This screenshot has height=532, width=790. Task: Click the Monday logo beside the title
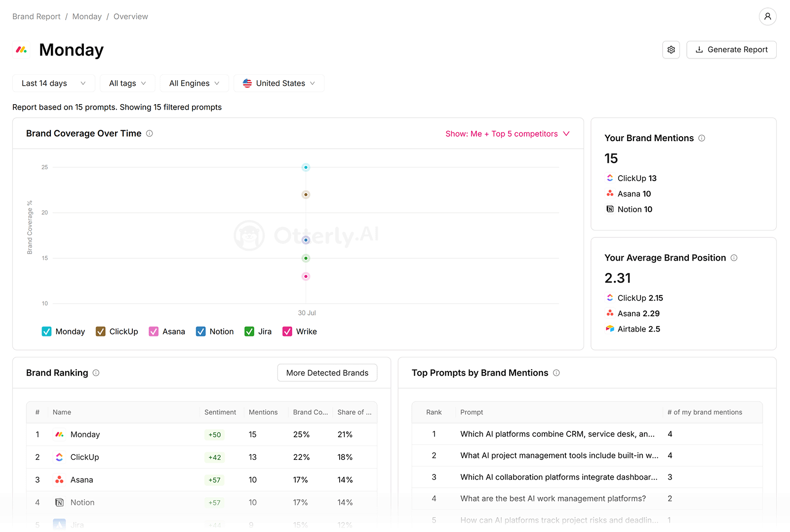pos(21,50)
